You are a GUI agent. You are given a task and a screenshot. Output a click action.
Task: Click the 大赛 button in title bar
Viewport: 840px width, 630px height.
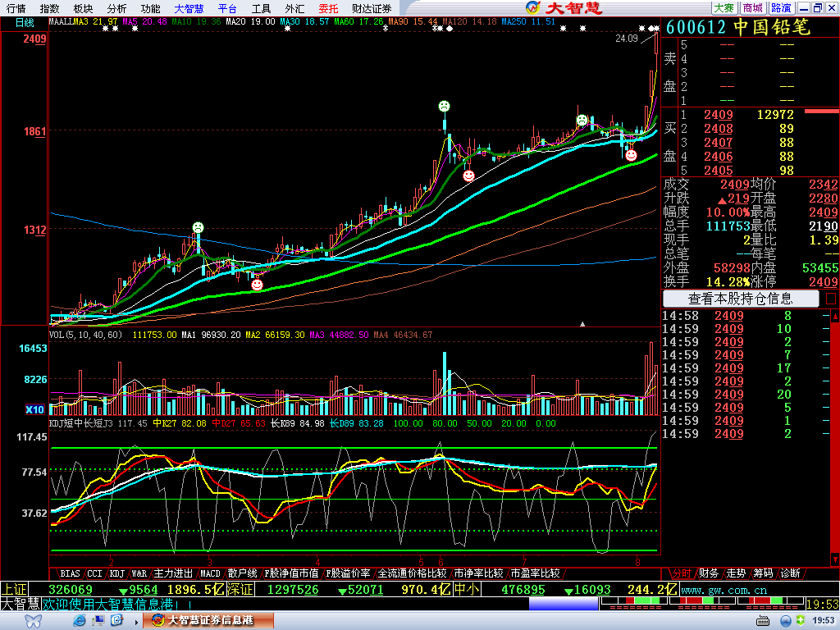(724, 8)
